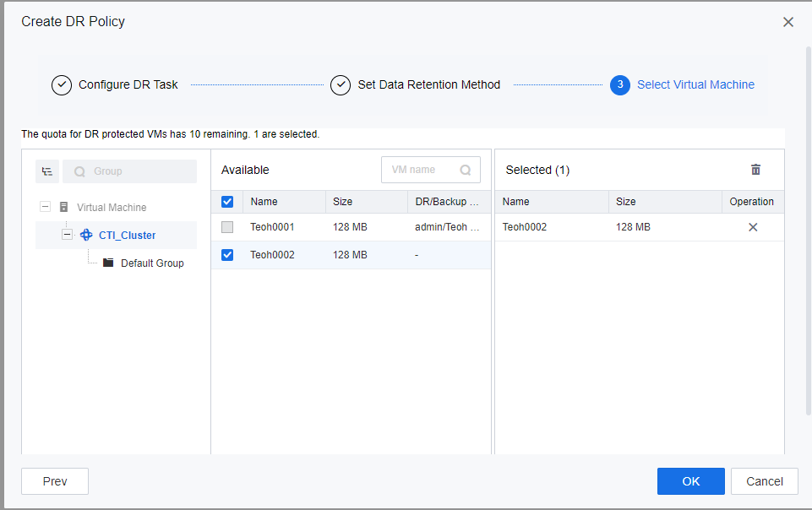Click the CTI_Cluster cluster icon
This screenshot has width=812, height=510.
[86, 236]
